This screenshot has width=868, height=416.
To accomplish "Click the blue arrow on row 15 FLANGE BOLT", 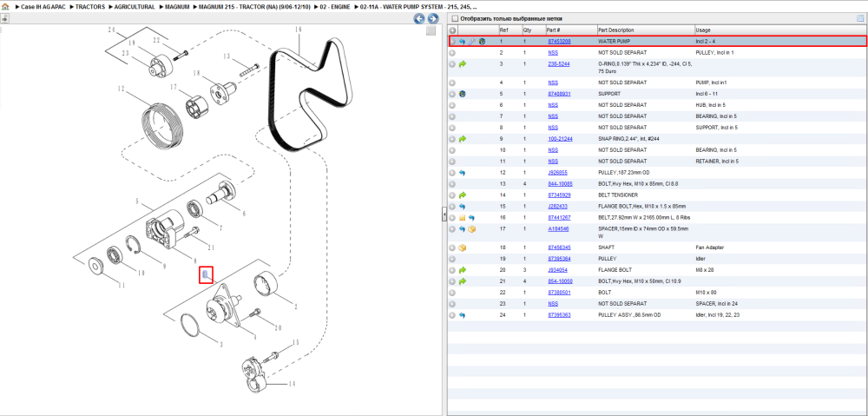I will [463, 207].
